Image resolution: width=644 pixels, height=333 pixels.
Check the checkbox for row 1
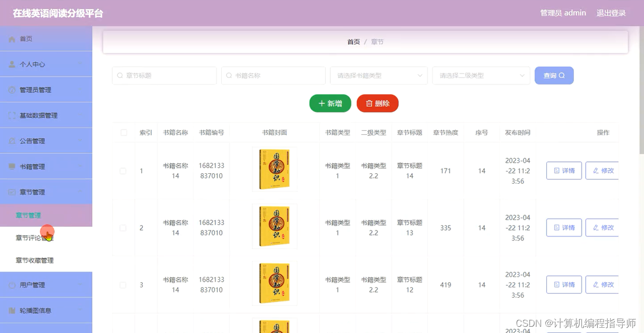pyautogui.click(x=123, y=171)
